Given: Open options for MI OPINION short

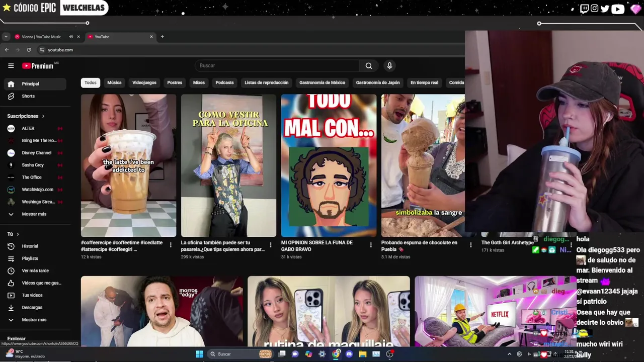Looking at the screenshot, I should pos(371,245).
